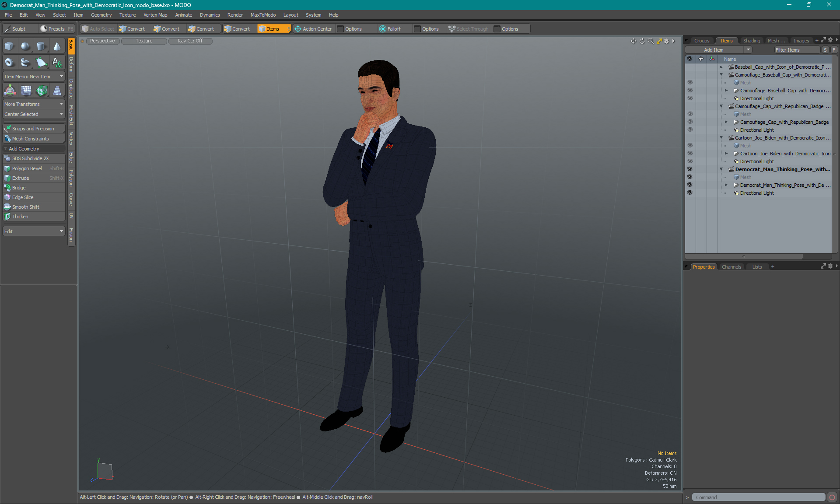Collapse Camouflage_Cap_with_Republican_Badge scene

[721, 106]
